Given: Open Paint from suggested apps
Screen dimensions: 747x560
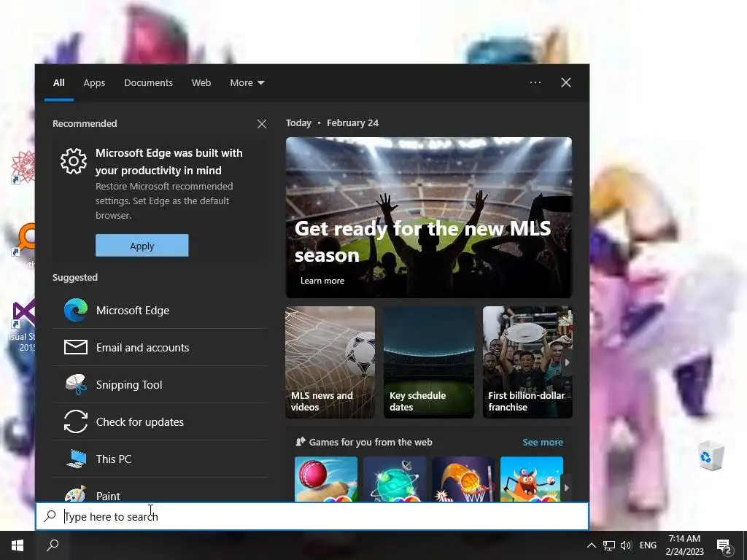Looking at the screenshot, I should (x=160, y=491).
